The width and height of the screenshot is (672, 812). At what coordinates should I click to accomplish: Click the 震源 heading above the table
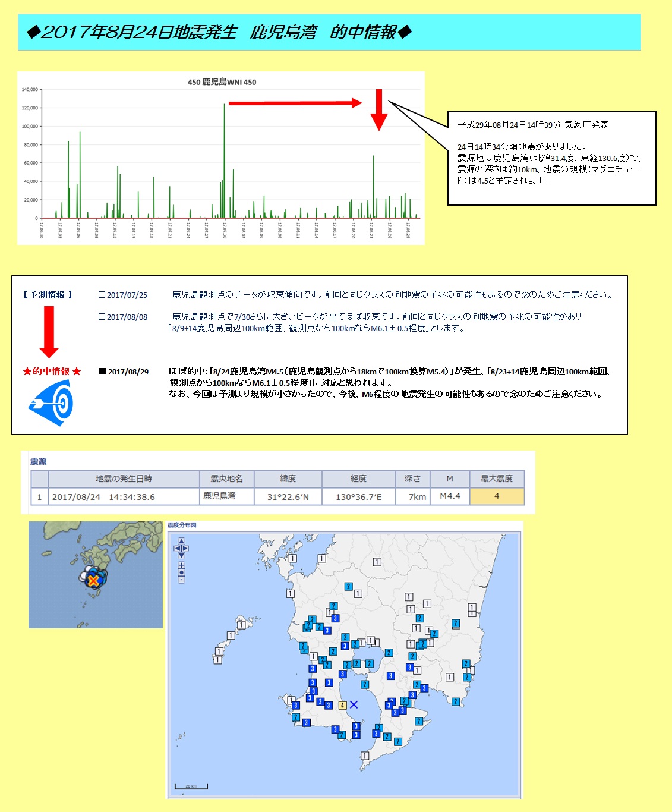pos(38,461)
